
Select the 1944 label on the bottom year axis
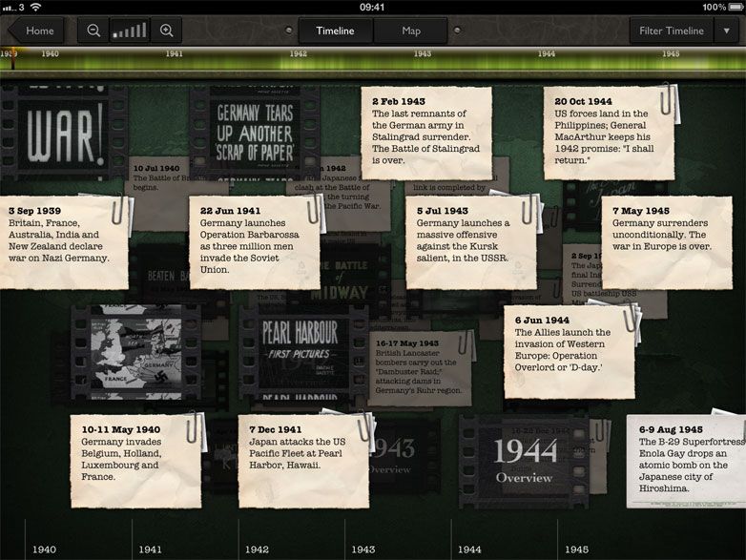pos(469,550)
